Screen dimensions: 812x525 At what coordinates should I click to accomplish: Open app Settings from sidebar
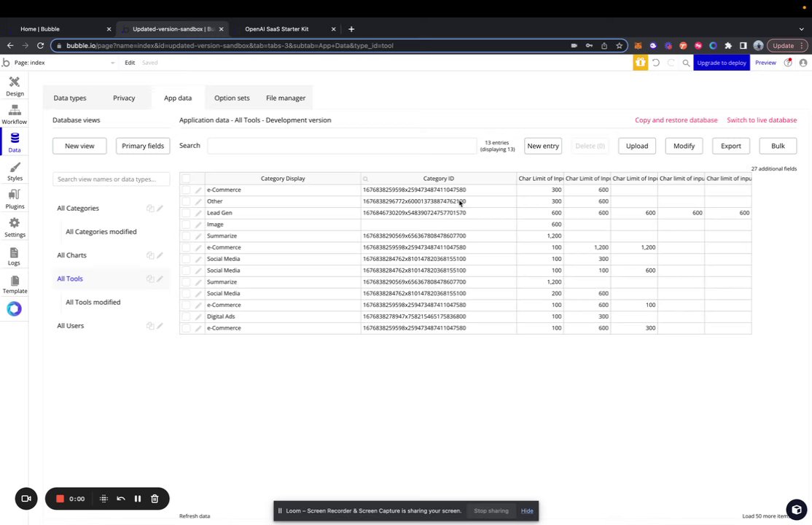click(15, 227)
